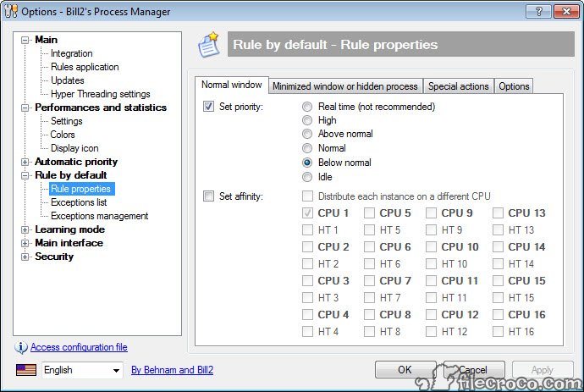Screen dimensions: 584x392
Task: Open Hyper Threading settings item
Action: (101, 94)
